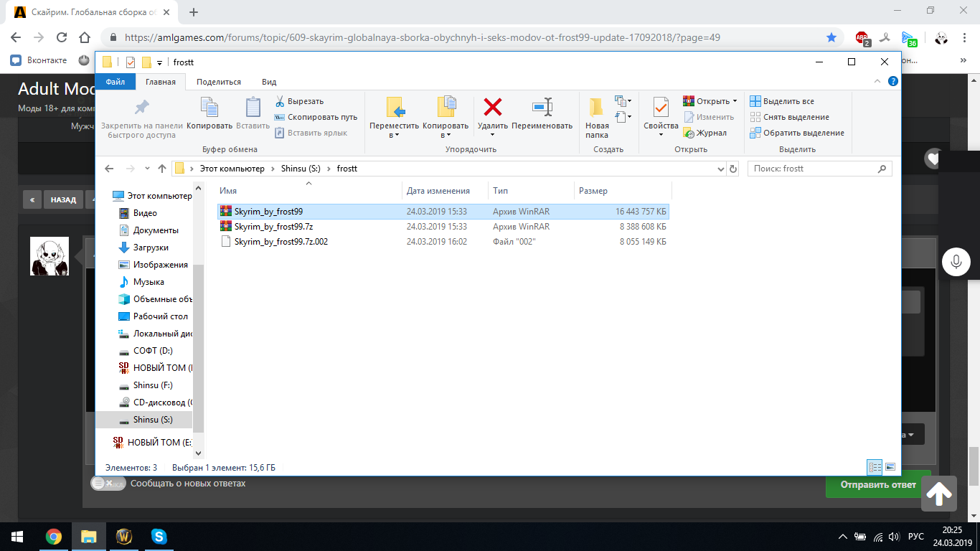Click the Cut (Вырезать) scissors icon
The image size is (980, 551).
280,101
